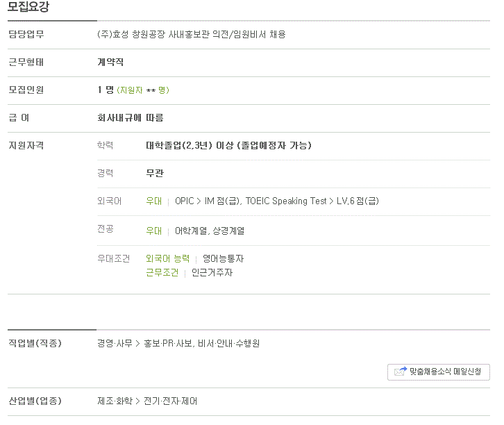The image size is (504, 425).
Task: Click the 맞춤채용소식 메일신청 mail button
Action: [439, 372]
